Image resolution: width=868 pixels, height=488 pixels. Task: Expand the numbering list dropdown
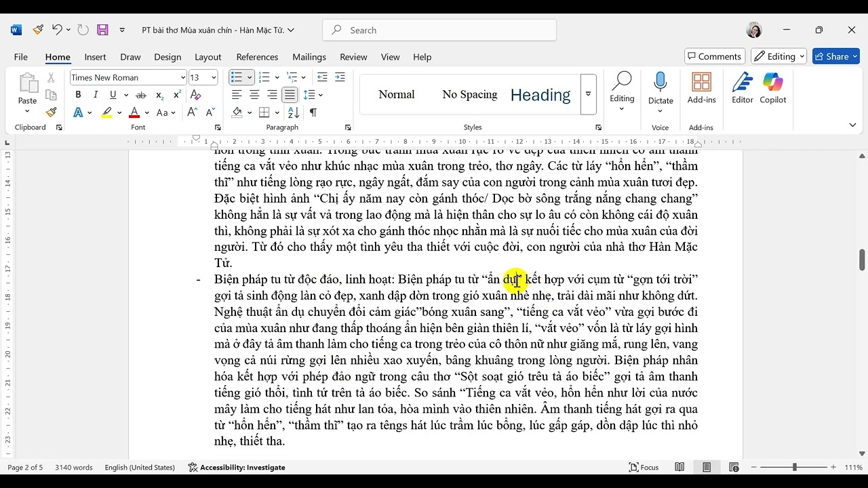click(x=277, y=77)
